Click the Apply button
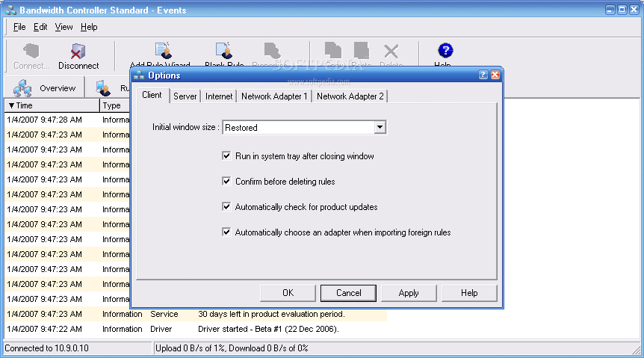Viewport: 644px width, 358px height. (x=409, y=293)
